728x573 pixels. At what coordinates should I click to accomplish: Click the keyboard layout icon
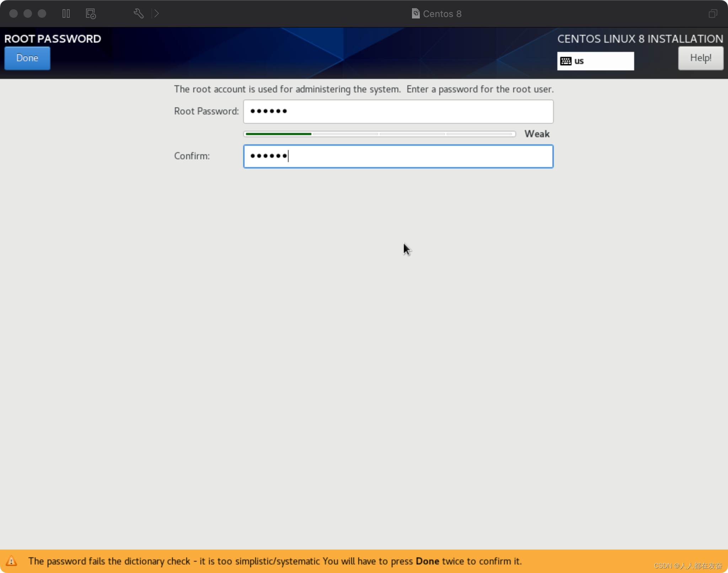point(566,61)
